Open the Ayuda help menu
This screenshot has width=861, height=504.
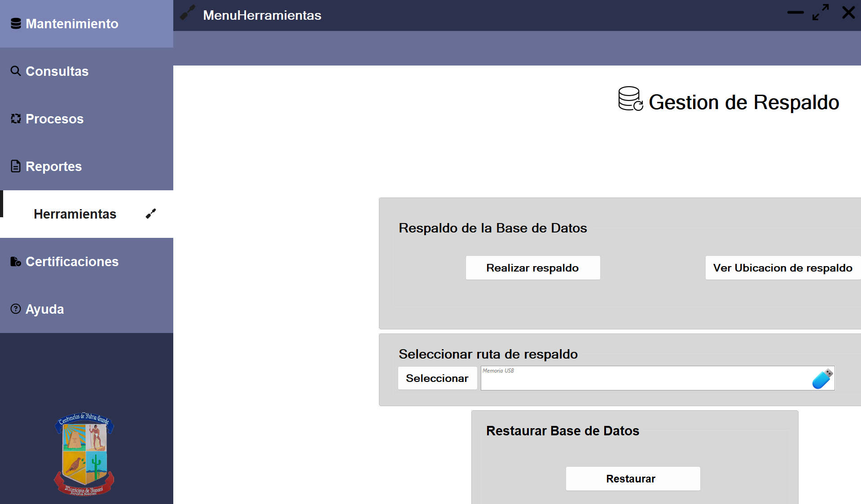click(87, 309)
